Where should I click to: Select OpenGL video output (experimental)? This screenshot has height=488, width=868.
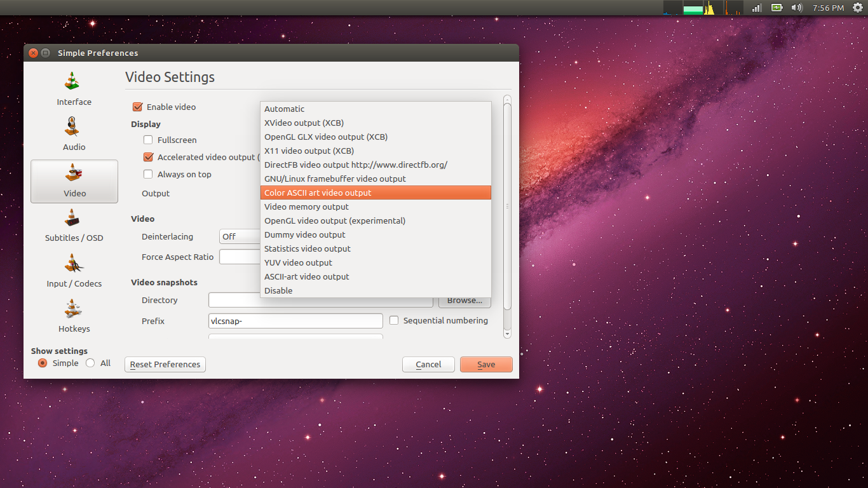click(376, 220)
